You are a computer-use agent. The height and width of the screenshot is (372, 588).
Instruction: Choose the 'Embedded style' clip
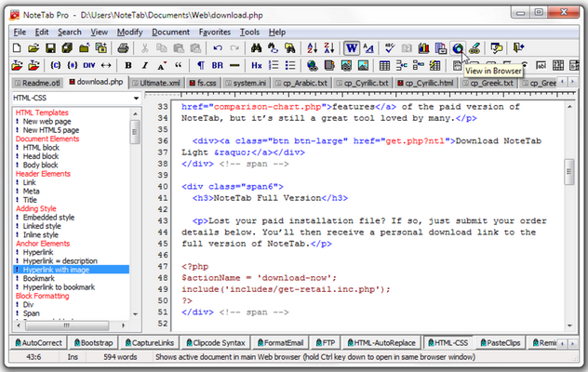click(x=48, y=217)
